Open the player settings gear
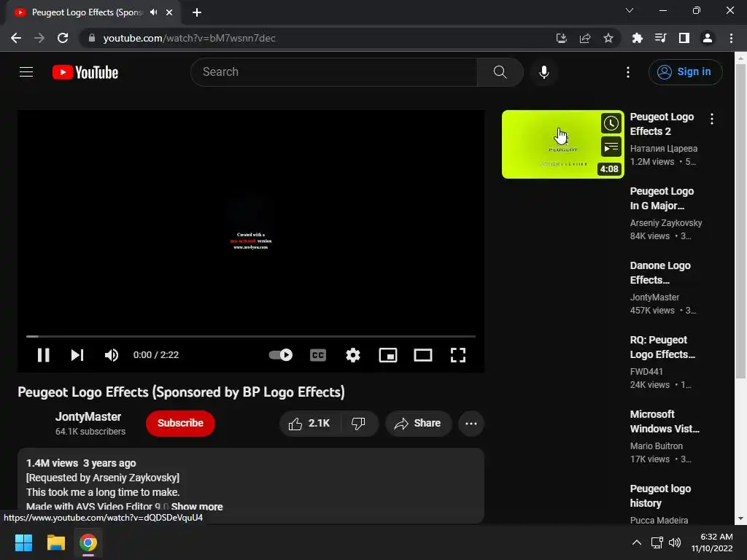Viewport: 747px width, 560px height. click(x=353, y=355)
